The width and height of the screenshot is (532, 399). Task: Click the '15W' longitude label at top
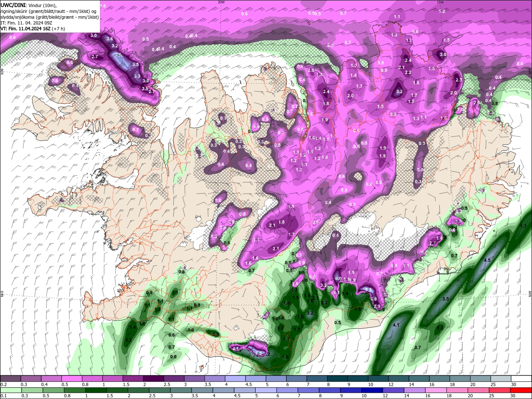(441, 2)
